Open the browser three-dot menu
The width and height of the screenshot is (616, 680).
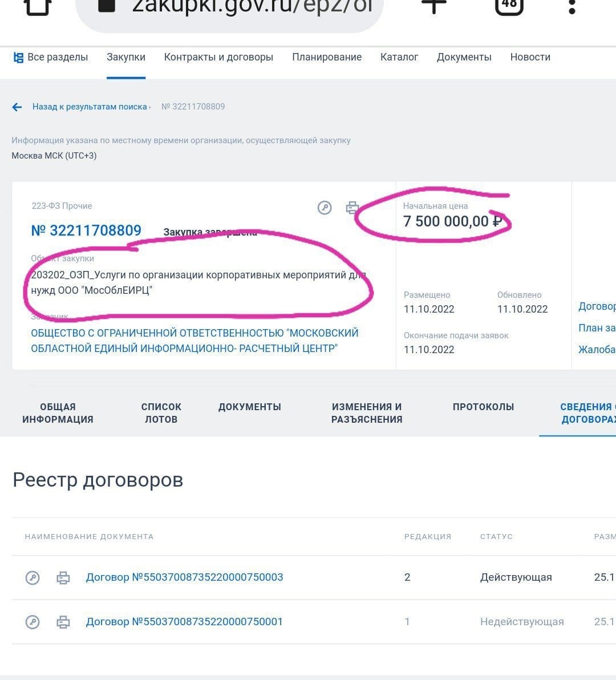tap(572, 6)
